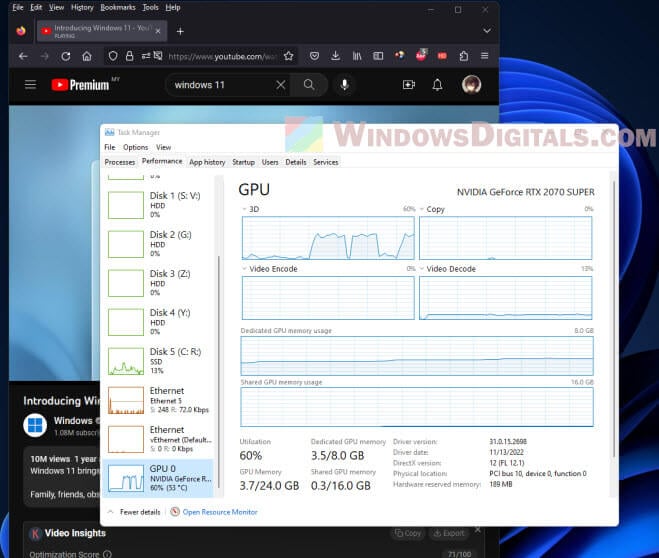Image resolution: width=659 pixels, height=558 pixels.
Task: Open Task Manager View menu
Action: pyautogui.click(x=163, y=147)
